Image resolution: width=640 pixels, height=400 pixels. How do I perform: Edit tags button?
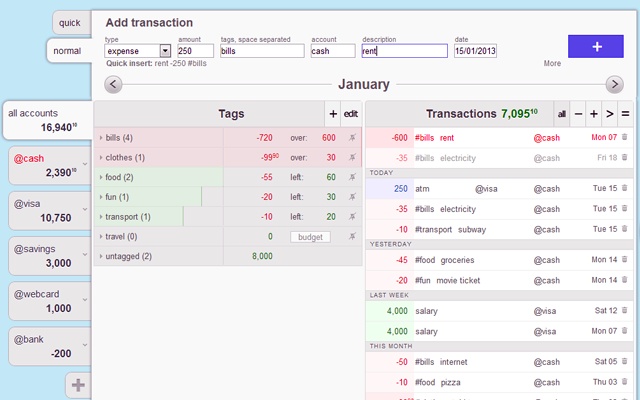[351, 114]
